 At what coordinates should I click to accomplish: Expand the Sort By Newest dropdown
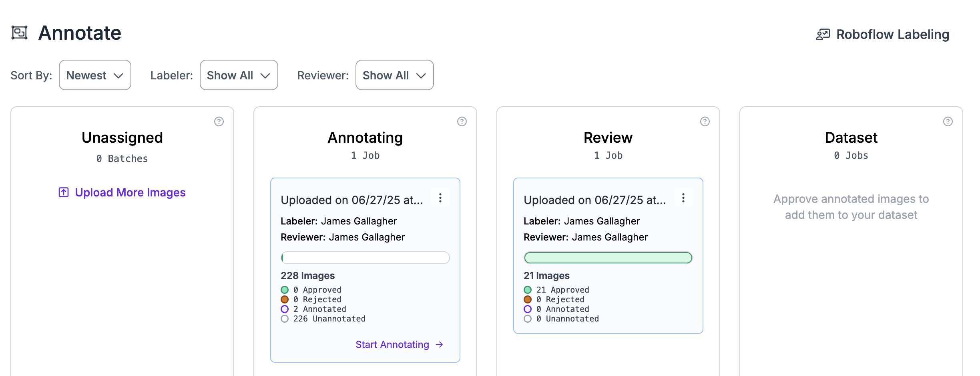[95, 75]
